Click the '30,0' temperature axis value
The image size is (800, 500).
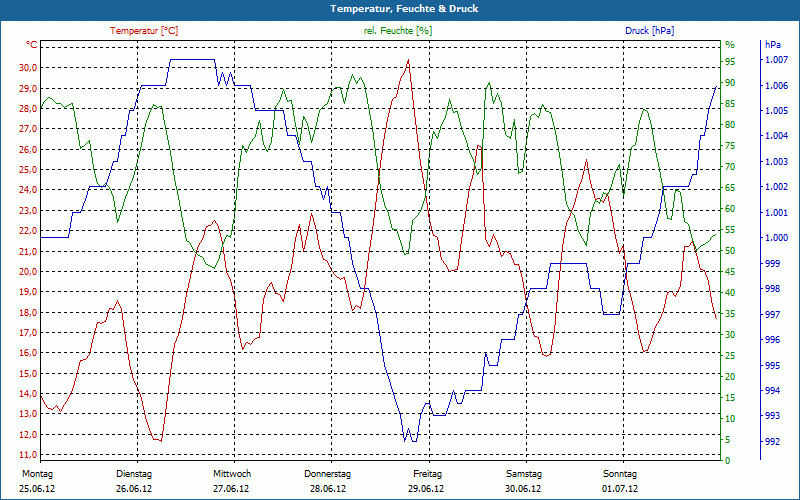click(29, 68)
